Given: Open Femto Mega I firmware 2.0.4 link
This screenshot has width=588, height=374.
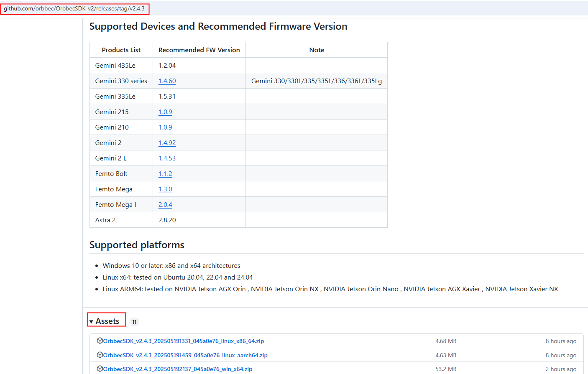Looking at the screenshot, I should (x=165, y=205).
